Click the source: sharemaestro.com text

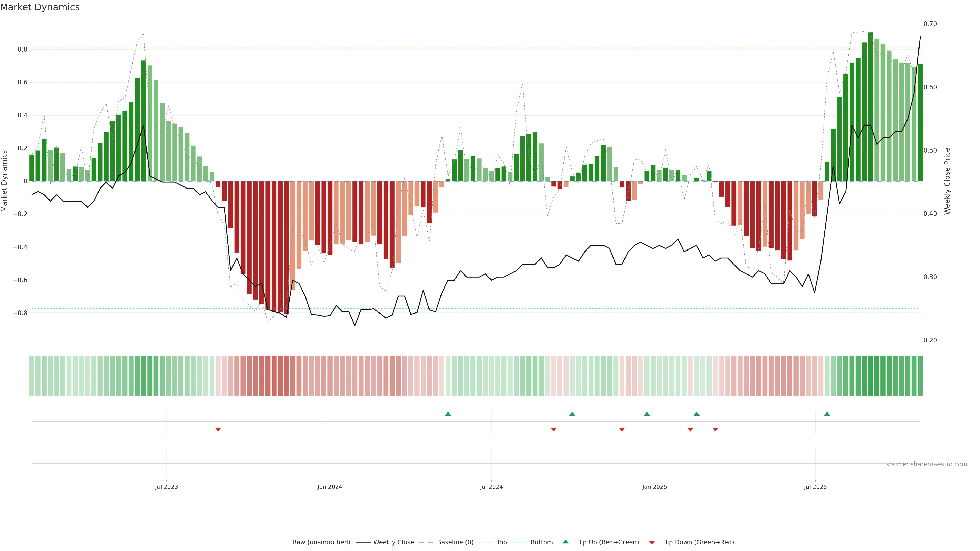point(926,464)
